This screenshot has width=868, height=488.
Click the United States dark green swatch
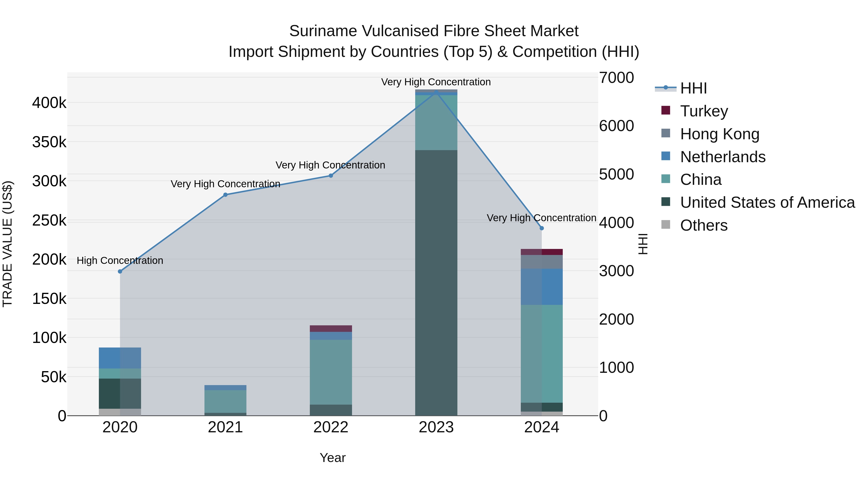(x=665, y=202)
